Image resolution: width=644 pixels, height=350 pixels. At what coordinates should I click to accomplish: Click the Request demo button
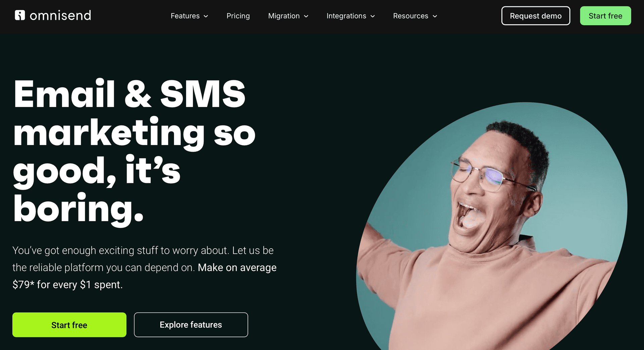click(x=536, y=16)
